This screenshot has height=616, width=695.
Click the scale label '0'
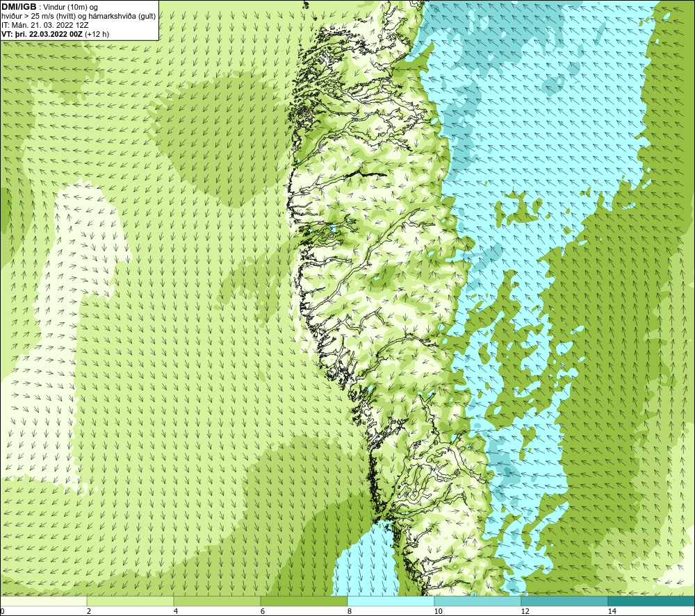coord(2,612)
